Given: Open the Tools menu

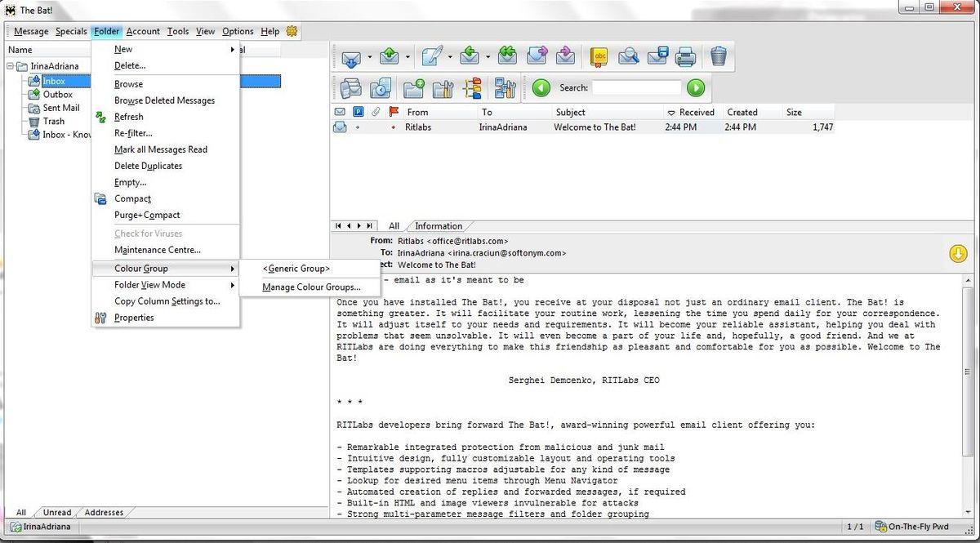Looking at the screenshot, I should pyautogui.click(x=178, y=31).
